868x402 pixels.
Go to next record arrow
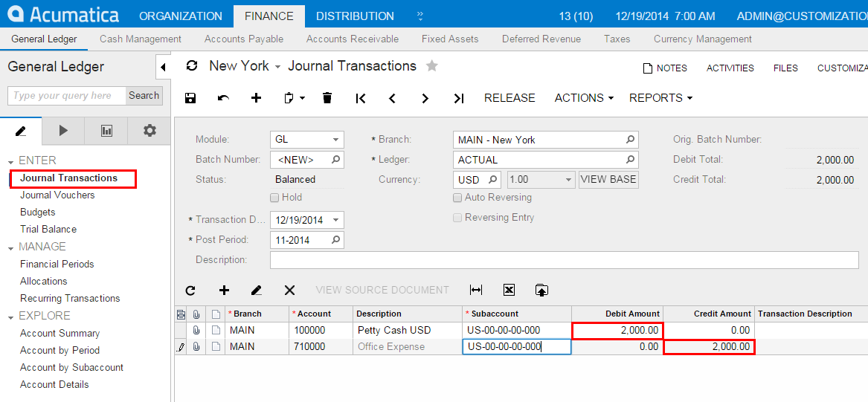(x=425, y=98)
